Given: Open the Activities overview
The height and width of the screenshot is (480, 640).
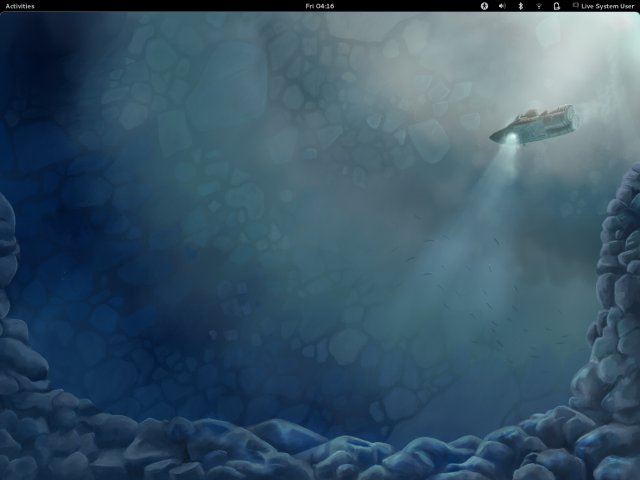Looking at the screenshot, I should click(x=20, y=6).
